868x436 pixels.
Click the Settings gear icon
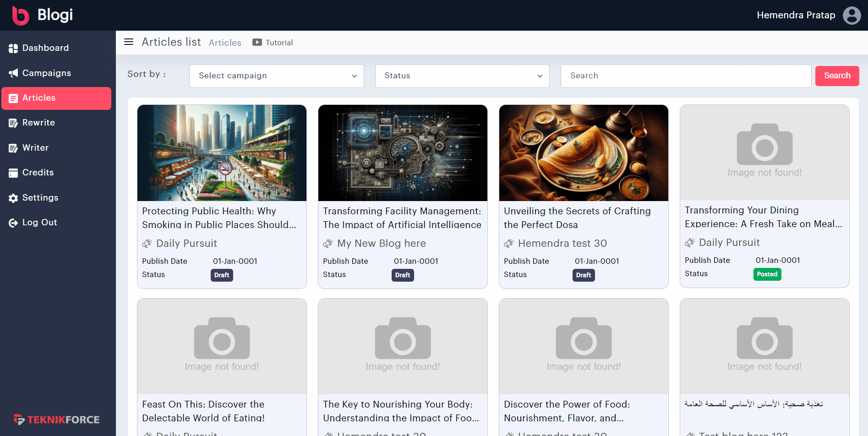point(13,198)
